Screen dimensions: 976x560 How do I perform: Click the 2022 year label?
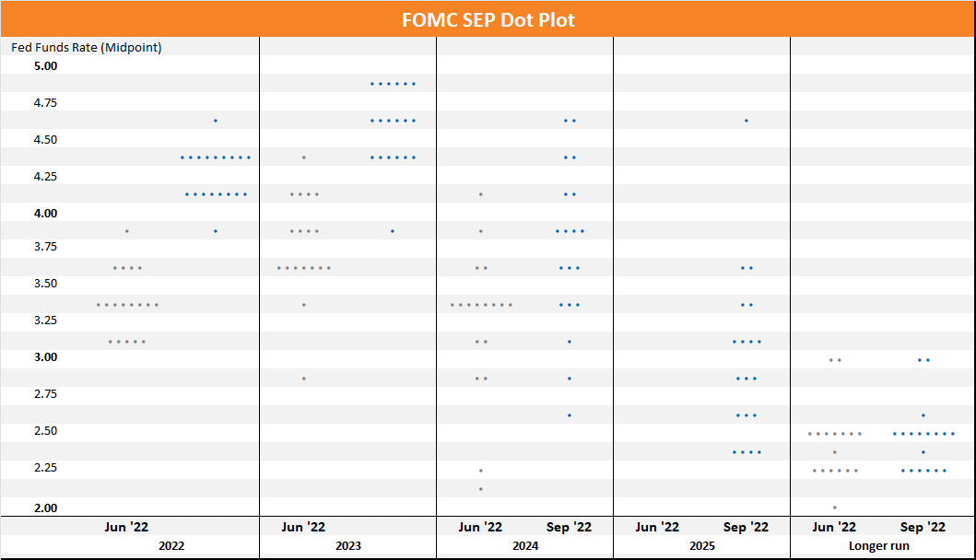171,545
